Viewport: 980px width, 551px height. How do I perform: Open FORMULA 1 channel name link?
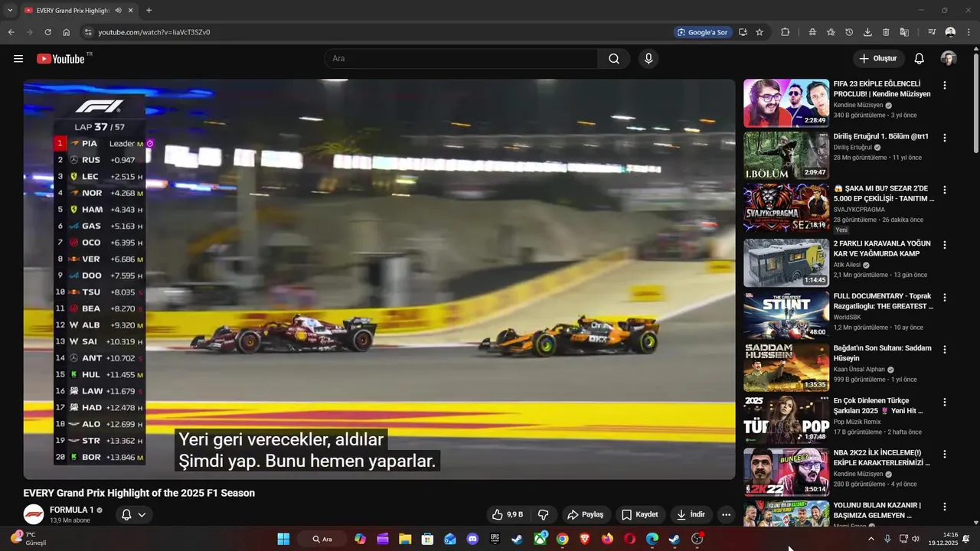72,510
